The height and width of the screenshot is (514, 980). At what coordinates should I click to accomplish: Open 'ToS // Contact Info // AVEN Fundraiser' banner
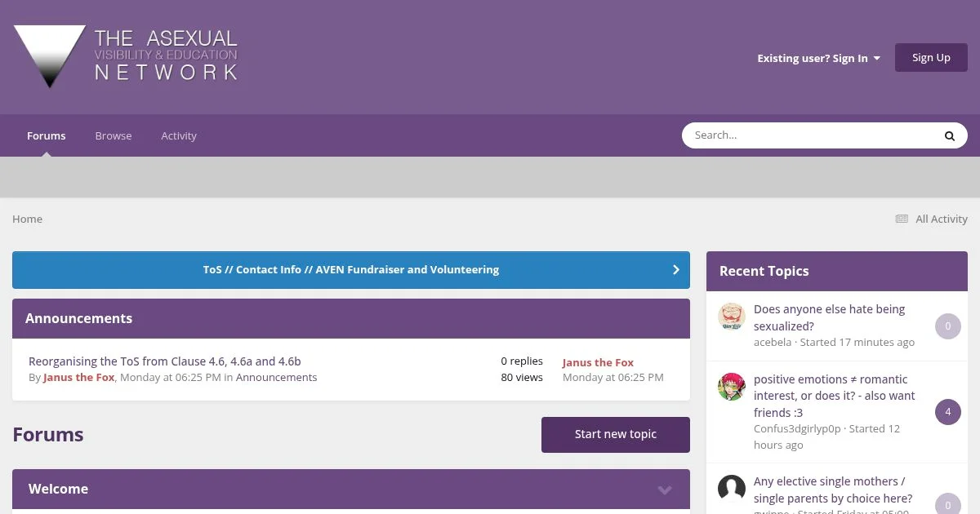pos(351,270)
